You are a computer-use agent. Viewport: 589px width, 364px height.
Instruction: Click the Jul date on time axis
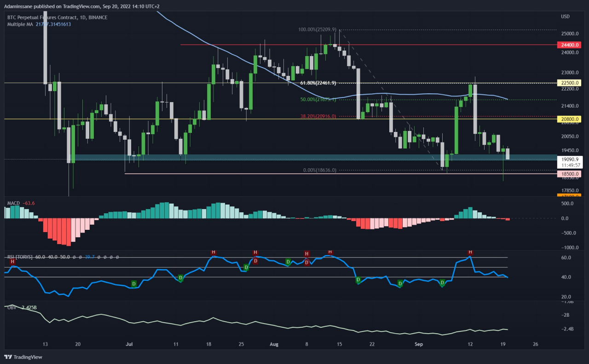(129, 344)
